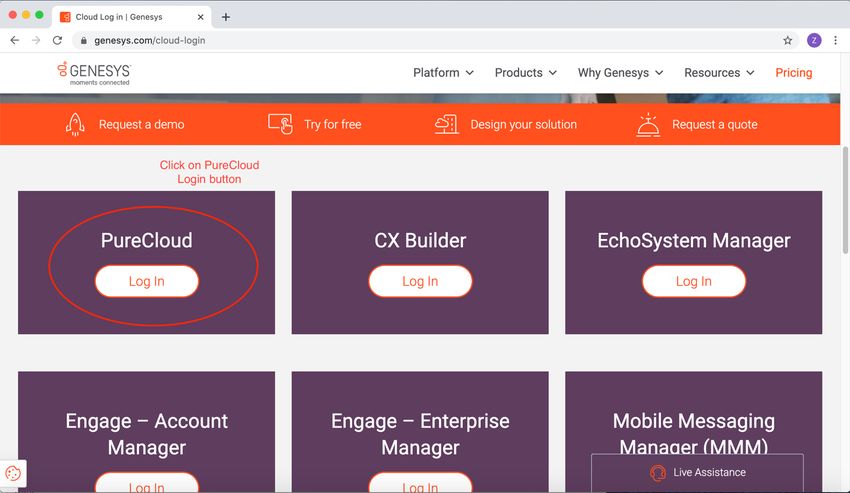Open the Chrome three-dot menu

[835, 40]
